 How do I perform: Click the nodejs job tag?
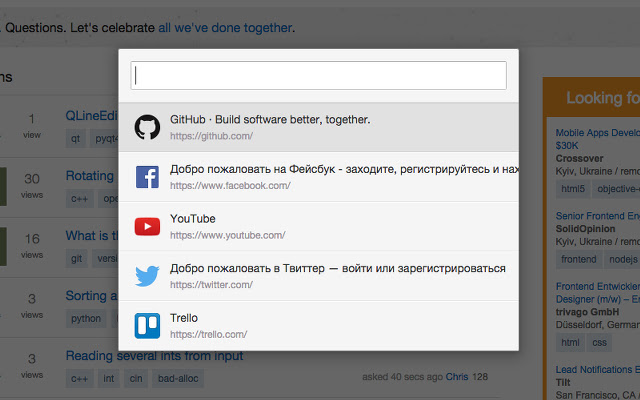click(x=622, y=260)
